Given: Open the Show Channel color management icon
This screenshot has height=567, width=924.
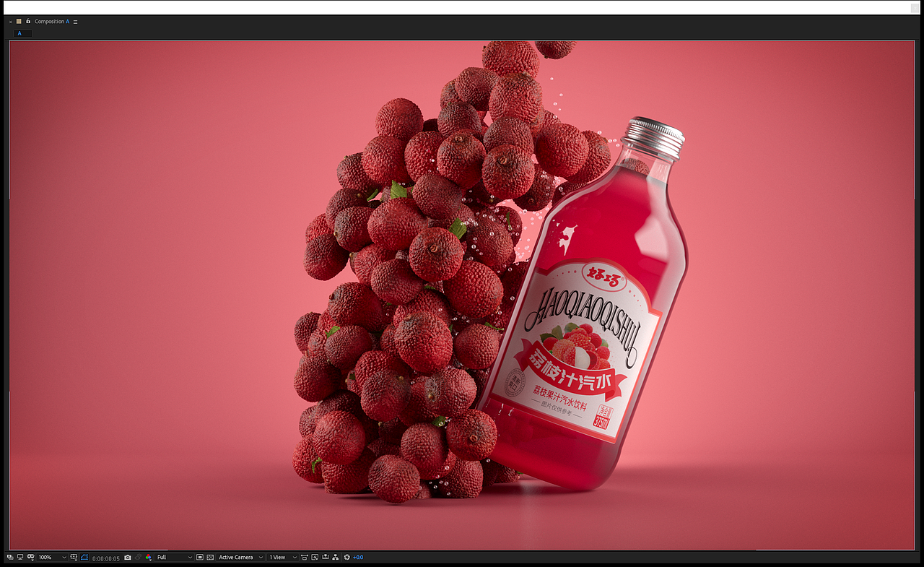Looking at the screenshot, I should click(x=149, y=558).
